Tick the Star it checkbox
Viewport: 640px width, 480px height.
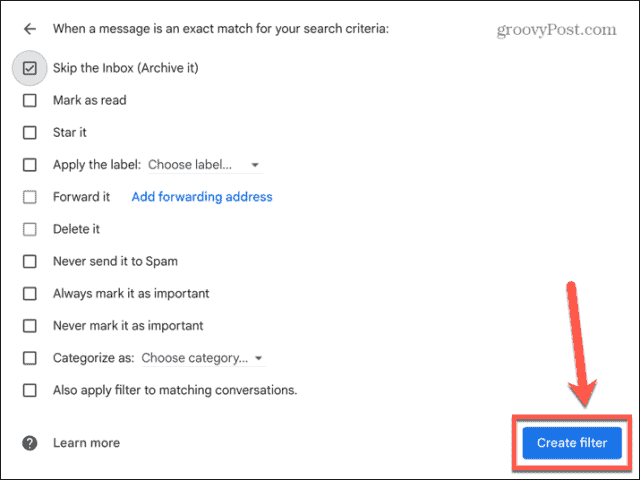click(x=30, y=133)
